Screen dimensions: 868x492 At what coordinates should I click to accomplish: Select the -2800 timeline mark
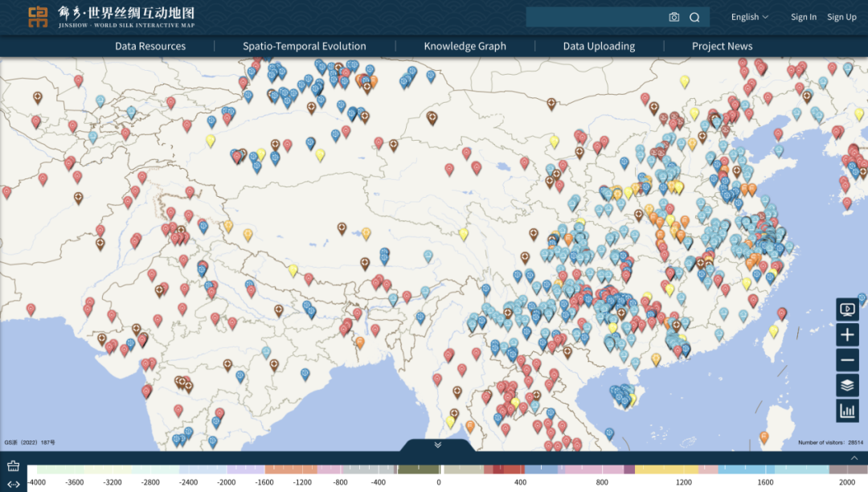pos(150,482)
